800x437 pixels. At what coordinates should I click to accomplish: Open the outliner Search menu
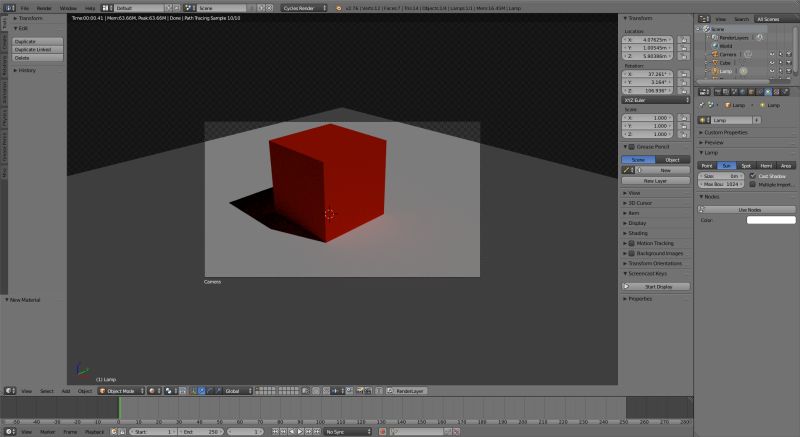point(741,19)
